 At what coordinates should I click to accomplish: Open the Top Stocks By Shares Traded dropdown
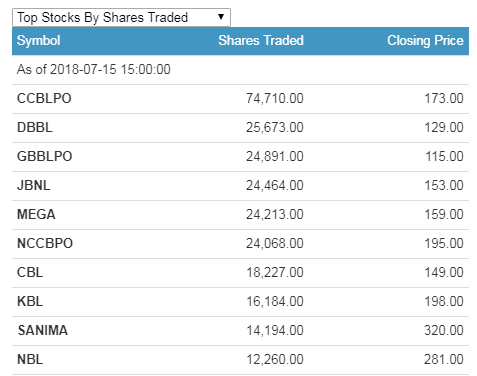tap(121, 17)
